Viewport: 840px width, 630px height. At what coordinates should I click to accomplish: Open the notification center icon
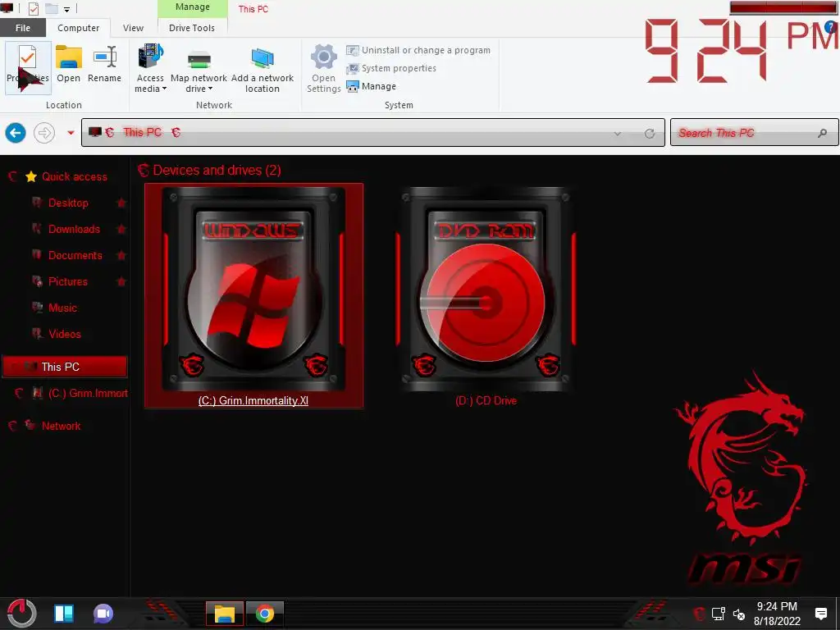pos(820,614)
